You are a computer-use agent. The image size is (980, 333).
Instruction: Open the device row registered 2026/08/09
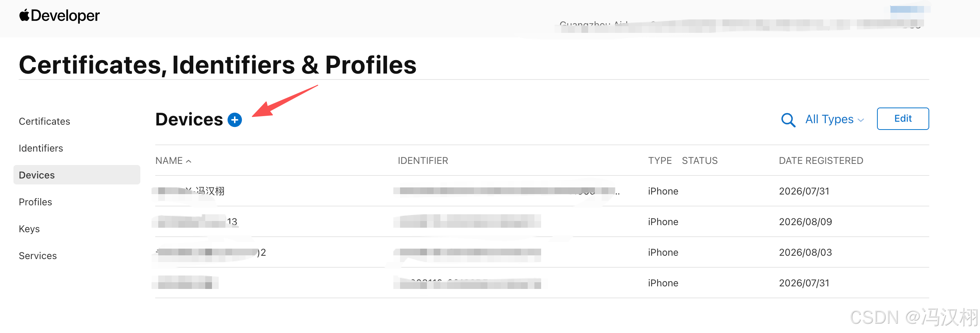542,222
